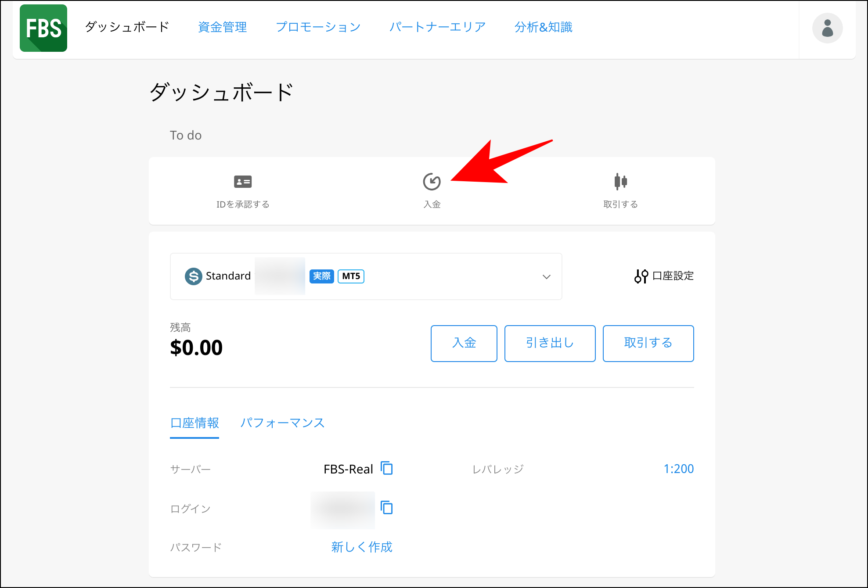The width and height of the screenshot is (868, 588).
Task: Click 新しく作成 to create a password
Action: point(361,547)
